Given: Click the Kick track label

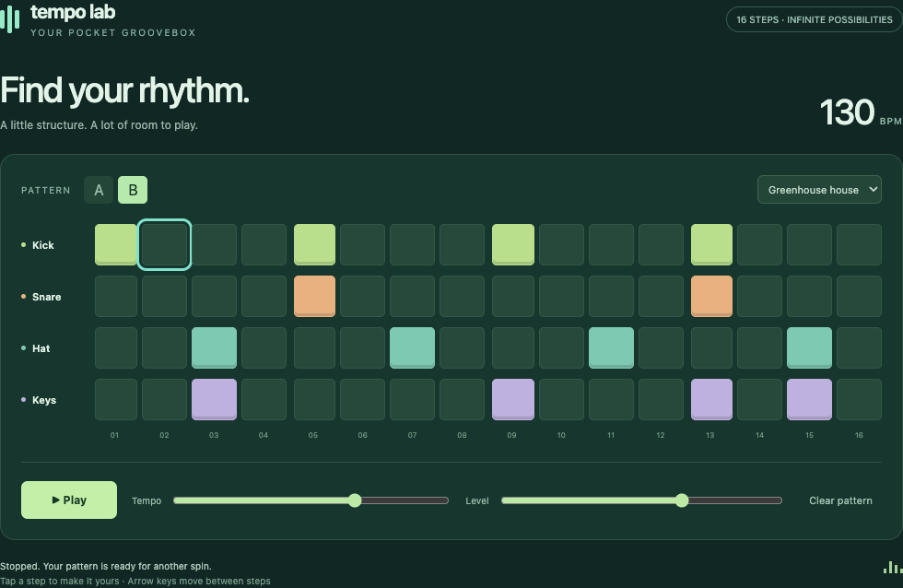Looking at the screenshot, I should [x=42, y=245].
